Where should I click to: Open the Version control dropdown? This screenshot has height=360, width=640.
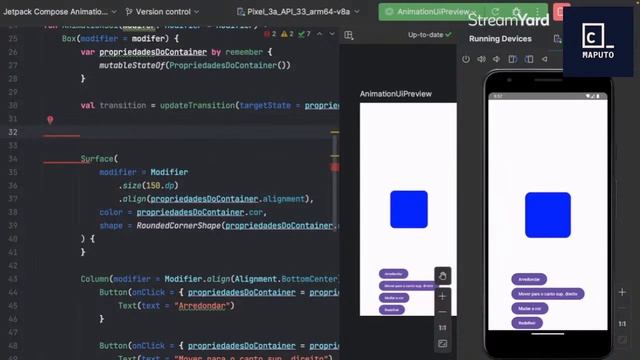162,12
